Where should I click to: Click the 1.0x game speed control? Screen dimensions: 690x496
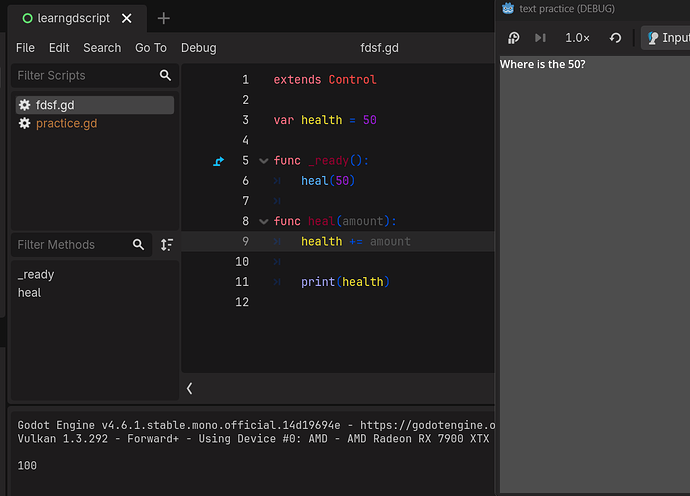click(x=577, y=38)
